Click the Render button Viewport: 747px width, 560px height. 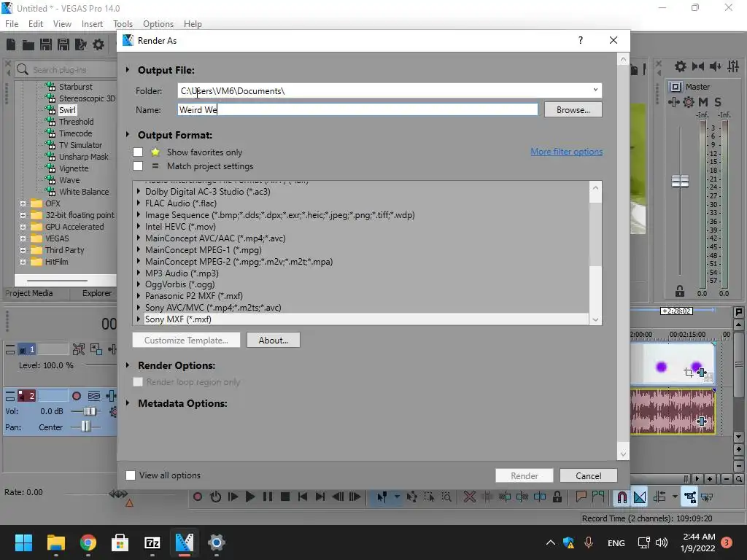pyautogui.click(x=524, y=475)
